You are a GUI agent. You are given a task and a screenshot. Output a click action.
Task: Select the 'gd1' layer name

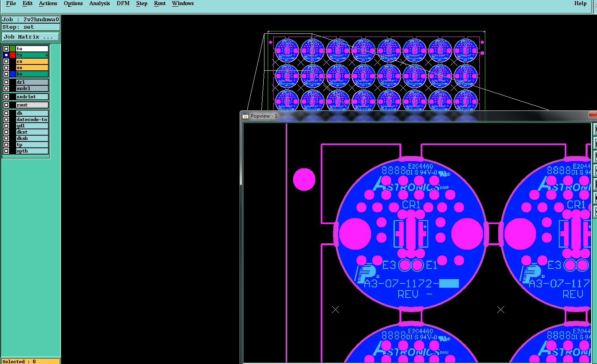coord(32,126)
